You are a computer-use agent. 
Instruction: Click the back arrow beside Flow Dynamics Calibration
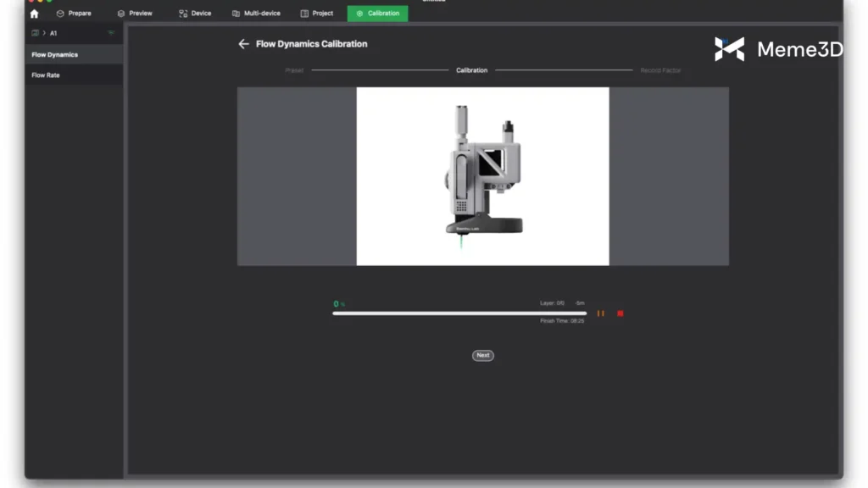(243, 44)
